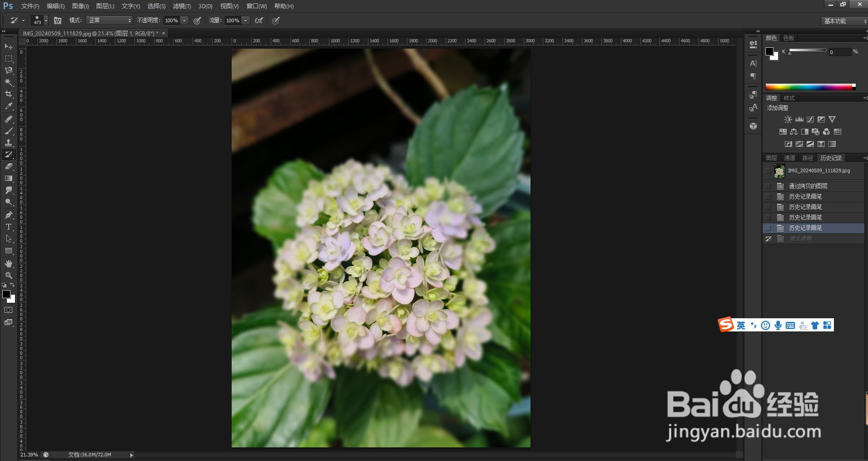
Task: Select the Eraser tool
Action: [x=9, y=166]
